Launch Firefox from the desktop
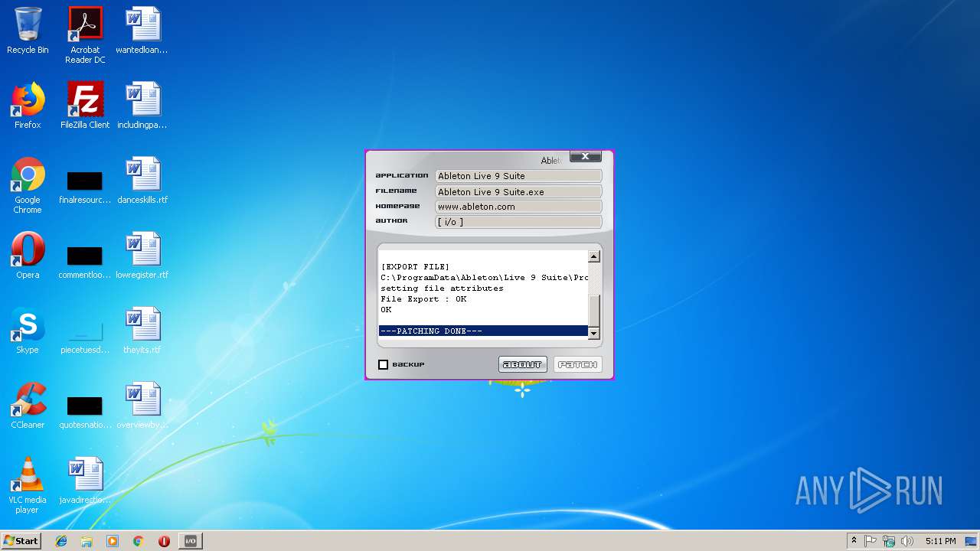The width and height of the screenshot is (980, 551). pyautogui.click(x=28, y=106)
